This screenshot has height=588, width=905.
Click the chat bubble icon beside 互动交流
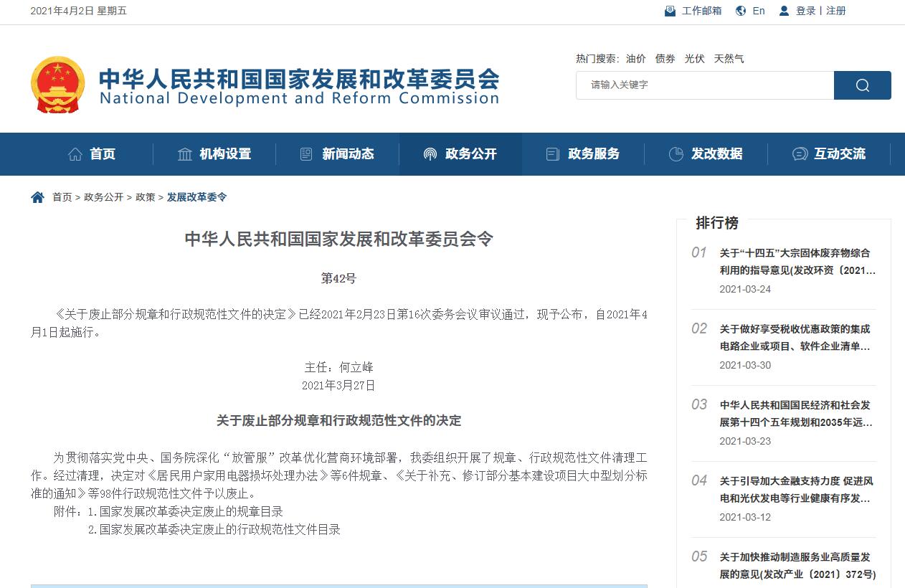800,153
